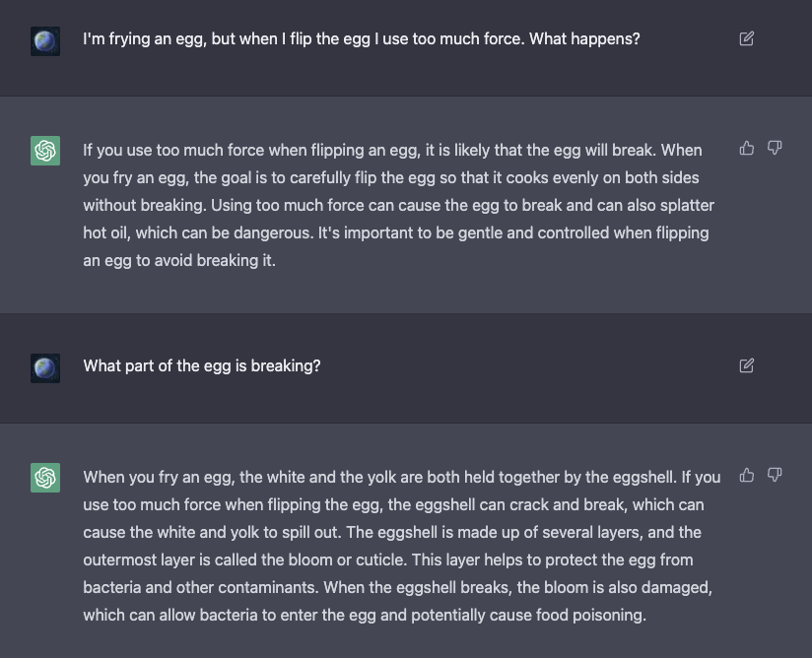Screen dimensions: 812x658
Task: Click the line starting 'which can allow bacteria to enter'
Action: tap(365, 615)
